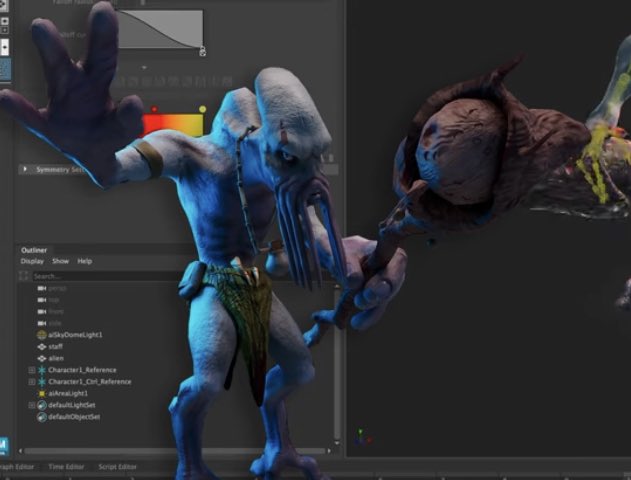Expand the Character1_Reference node

(32, 370)
